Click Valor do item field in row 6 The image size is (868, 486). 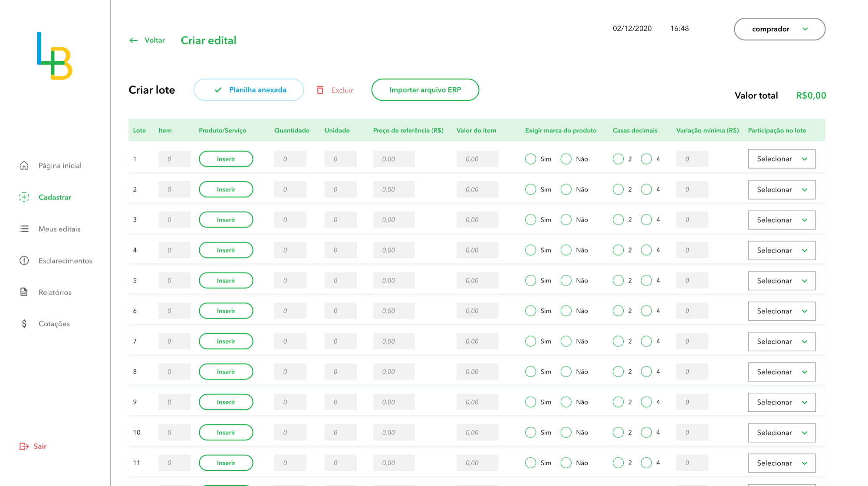[x=477, y=311]
